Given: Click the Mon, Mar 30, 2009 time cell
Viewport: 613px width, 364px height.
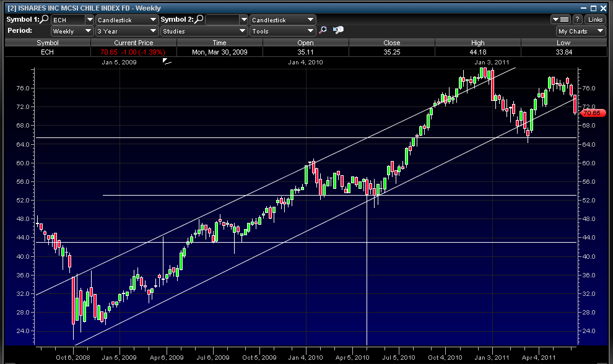Looking at the screenshot, I should 220,52.
